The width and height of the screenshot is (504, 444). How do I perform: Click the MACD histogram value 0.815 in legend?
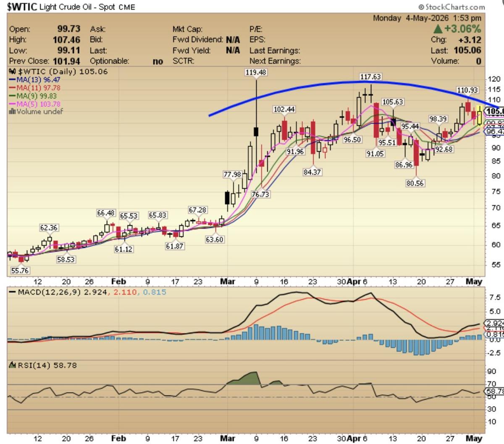(x=154, y=292)
